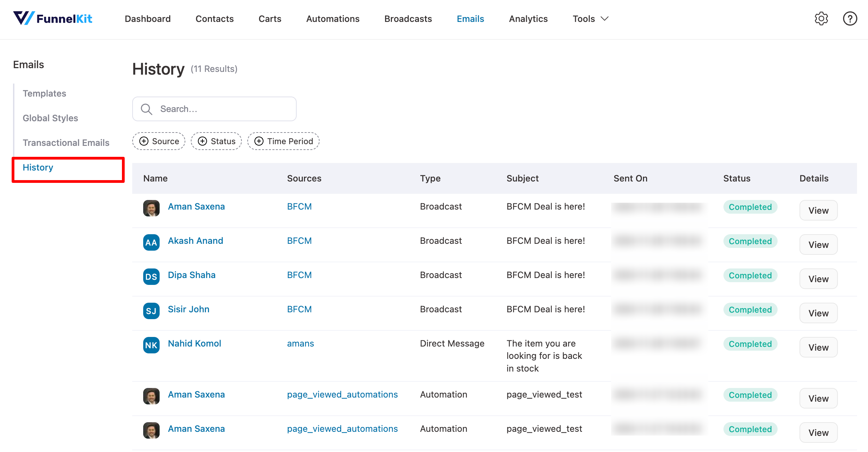This screenshot has height=452, width=868.
Task: Toggle Status filter on results
Action: click(x=217, y=141)
